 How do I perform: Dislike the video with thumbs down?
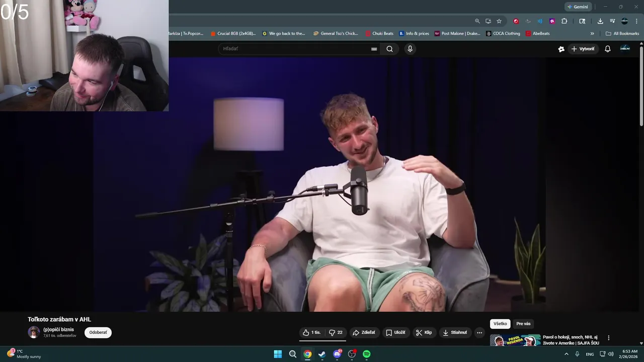[336, 332]
